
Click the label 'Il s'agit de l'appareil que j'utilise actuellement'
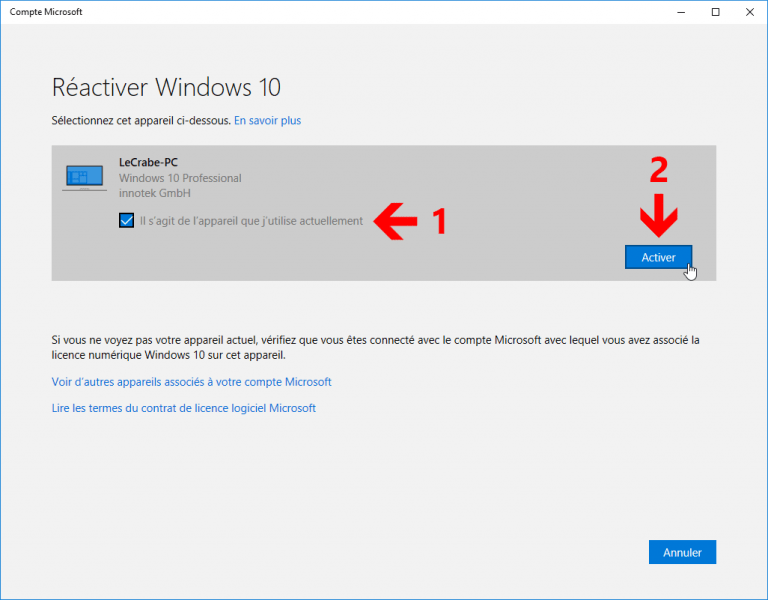pyautogui.click(x=251, y=221)
